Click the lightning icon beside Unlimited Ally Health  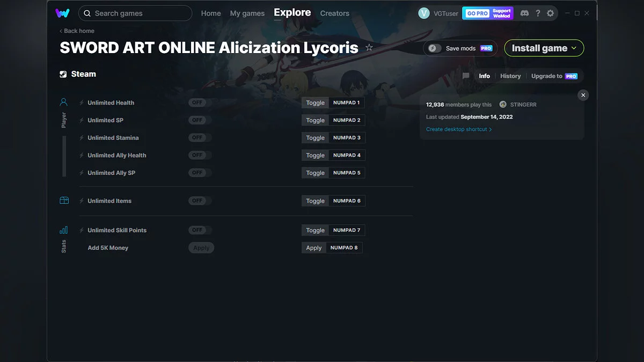tap(82, 156)
